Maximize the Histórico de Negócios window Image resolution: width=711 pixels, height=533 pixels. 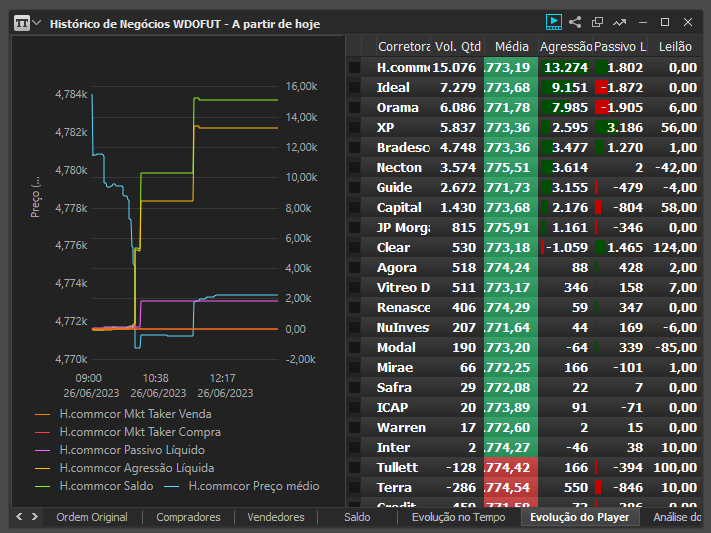point(665,22)
